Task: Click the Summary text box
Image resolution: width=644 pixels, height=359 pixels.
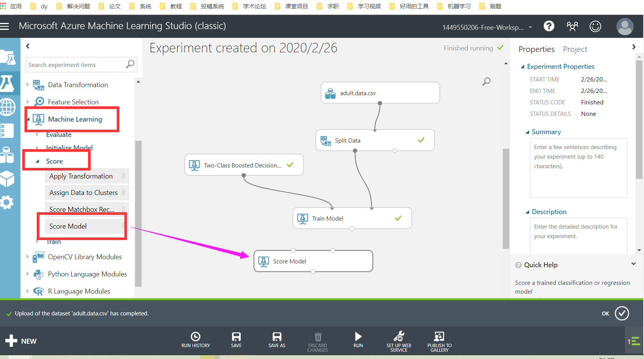Action: coord(578,168)
